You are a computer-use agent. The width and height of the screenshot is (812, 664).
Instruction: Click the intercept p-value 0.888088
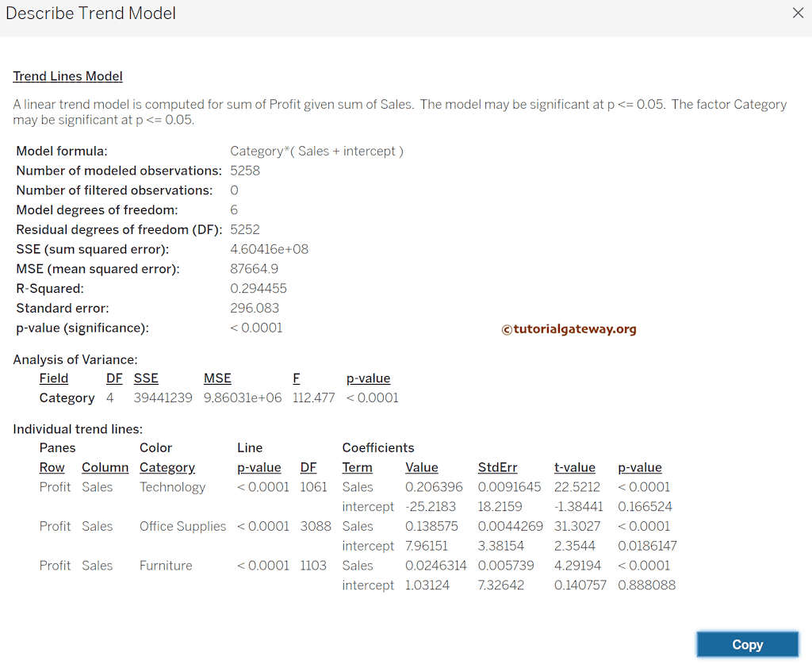coord(647,585)
